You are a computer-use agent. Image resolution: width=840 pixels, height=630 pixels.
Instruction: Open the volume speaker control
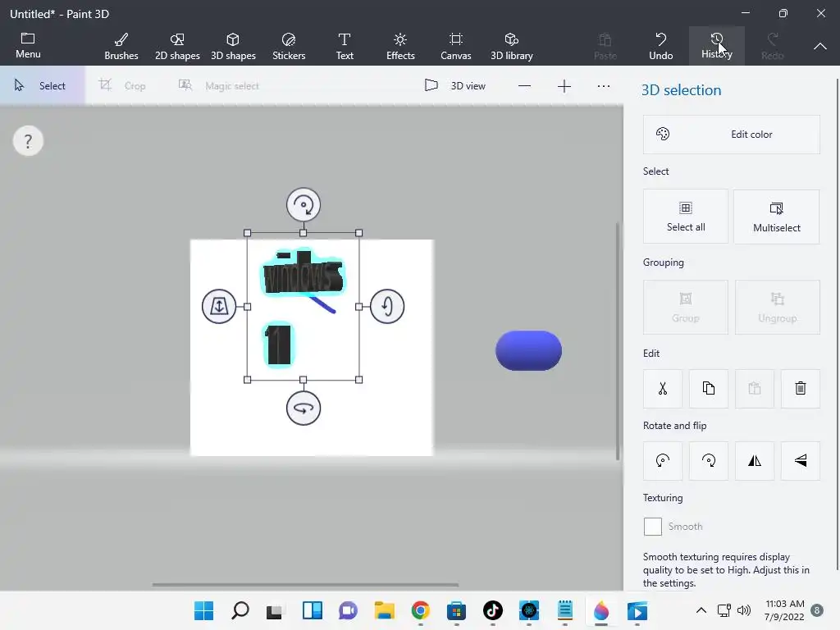743,610
